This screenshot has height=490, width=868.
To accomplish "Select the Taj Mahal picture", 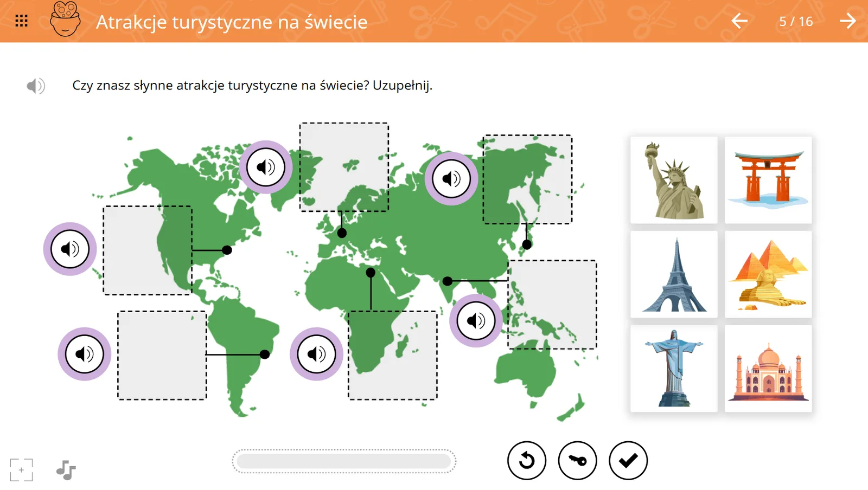I will tap(768, 369).
